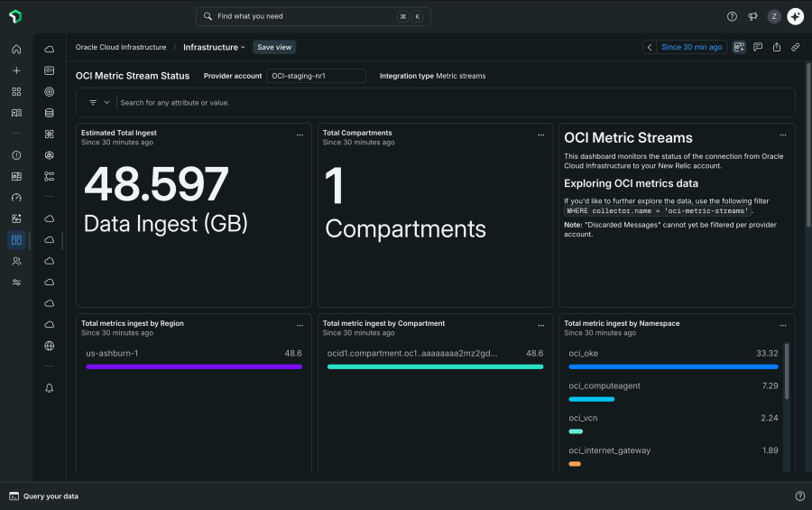Click the blue oci_oke bar

[x=673, y=367]
